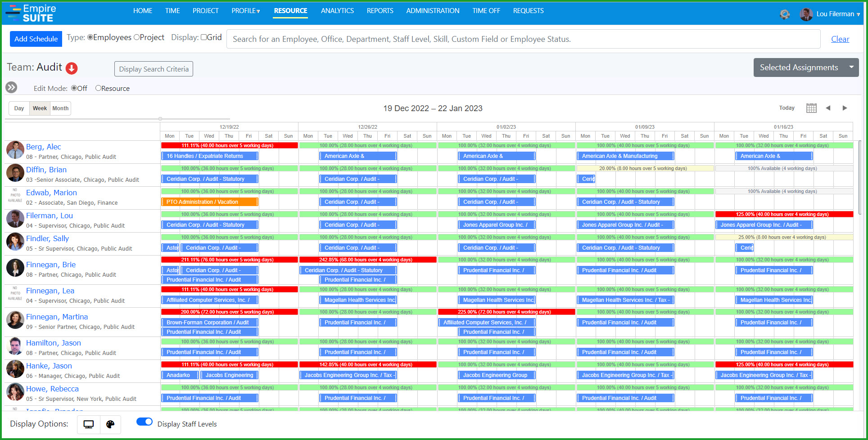This screenshot has height=440, width=868.
Task: Click the Empire Suite logo
Action: [x=31, y=13]
